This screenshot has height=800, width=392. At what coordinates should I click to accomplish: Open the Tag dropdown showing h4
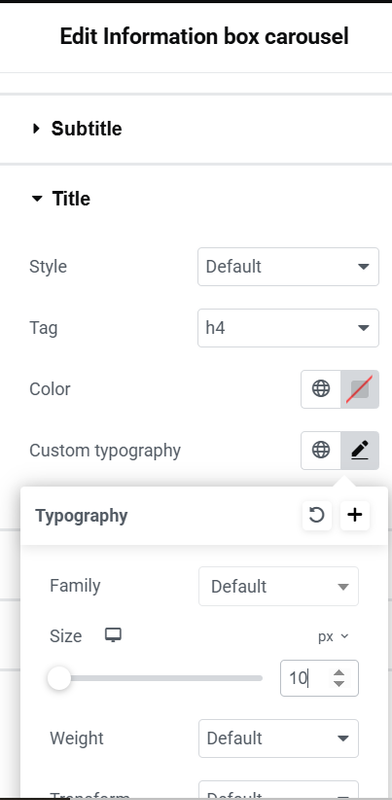[x=288, y=328]
